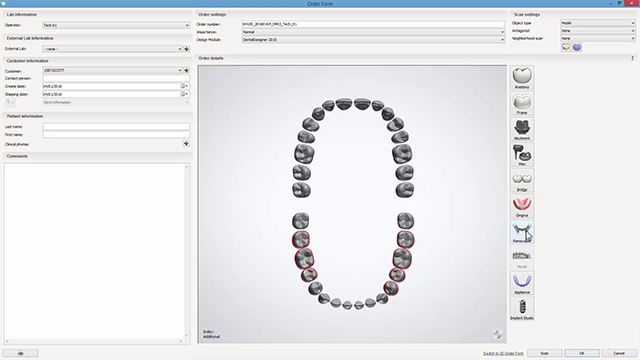Select the Bridge icon
Viewport: 640px width, 360px height.
point(522,180)
